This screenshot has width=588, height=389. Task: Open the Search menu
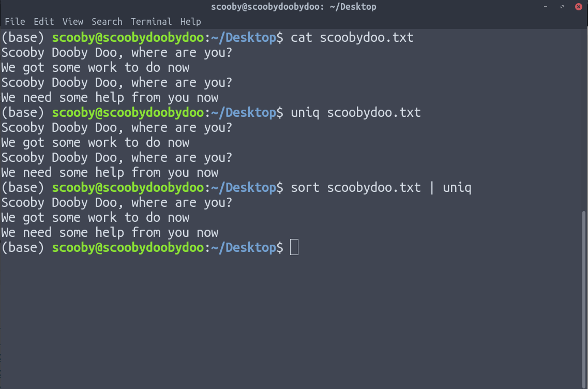tap(107, 22)
